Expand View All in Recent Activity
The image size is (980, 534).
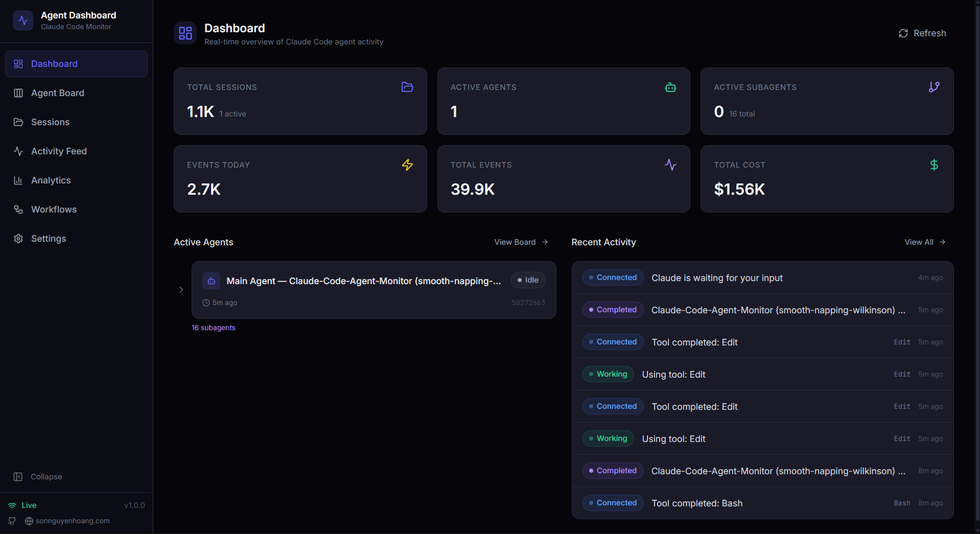pyautogui.click(x=925, y=242)
